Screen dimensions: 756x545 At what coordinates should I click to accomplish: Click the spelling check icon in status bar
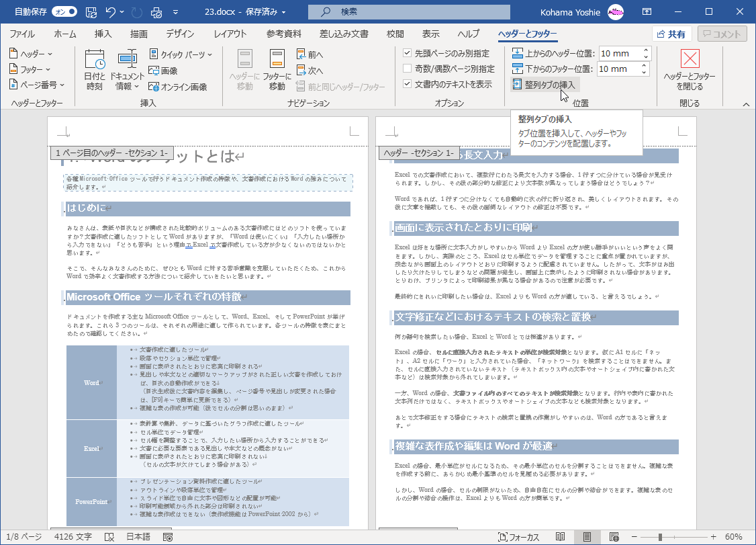109,537
